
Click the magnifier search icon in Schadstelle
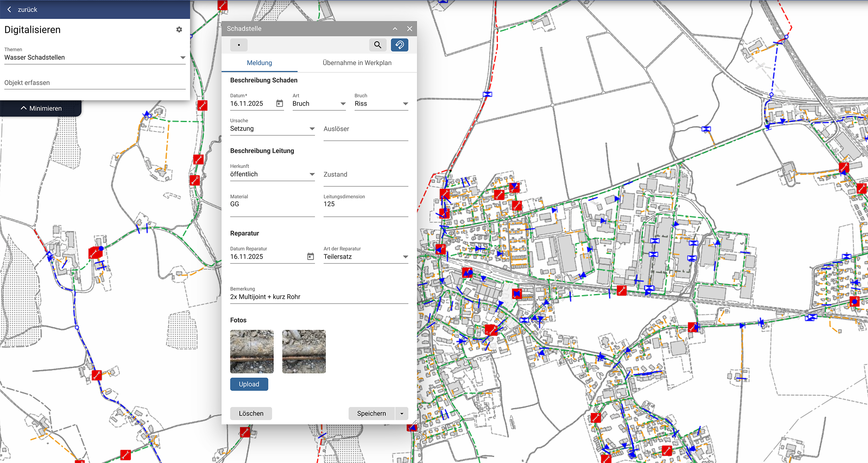pyautogui.click(x=377, y=45)
